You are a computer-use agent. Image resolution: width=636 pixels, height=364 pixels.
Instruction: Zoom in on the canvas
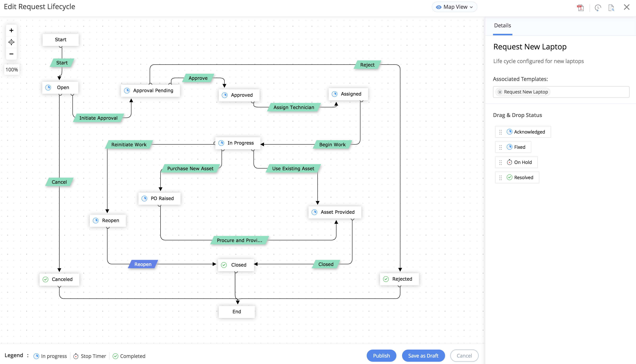pos(11,31)
